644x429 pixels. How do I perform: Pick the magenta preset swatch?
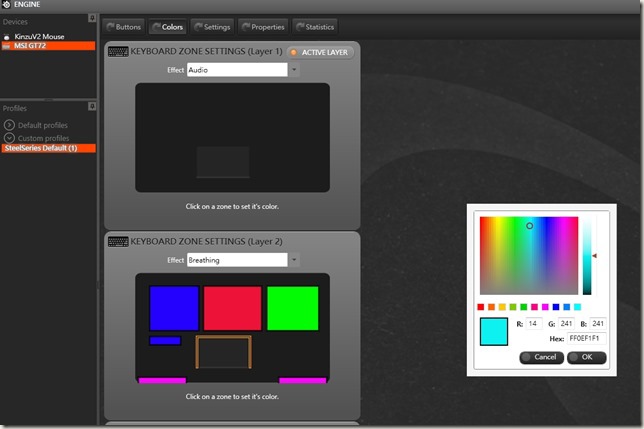click(x=545, y=307)
